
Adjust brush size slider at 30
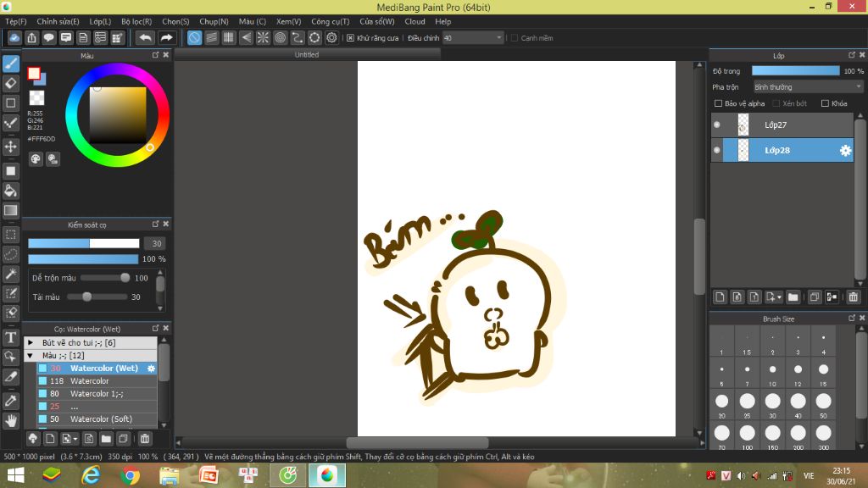(x=84, y=243)
